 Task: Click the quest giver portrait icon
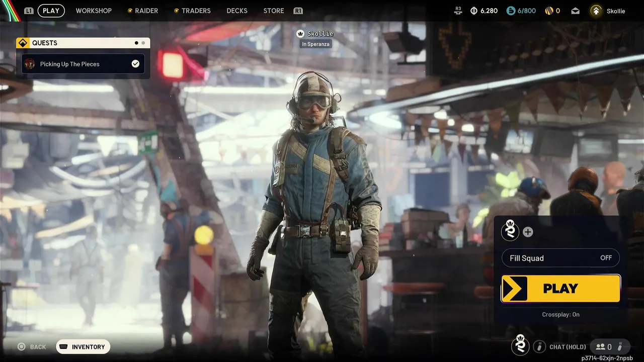point(30,64)
